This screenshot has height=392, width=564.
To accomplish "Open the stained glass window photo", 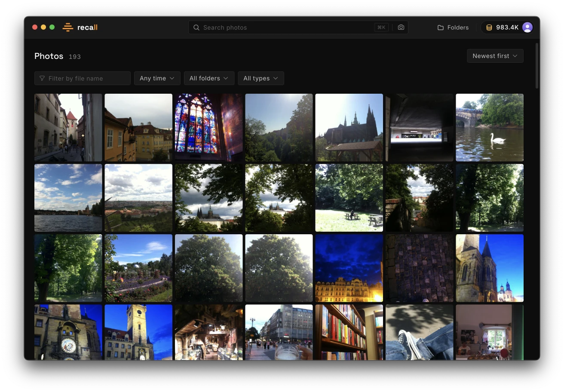I will pos(208,128).
